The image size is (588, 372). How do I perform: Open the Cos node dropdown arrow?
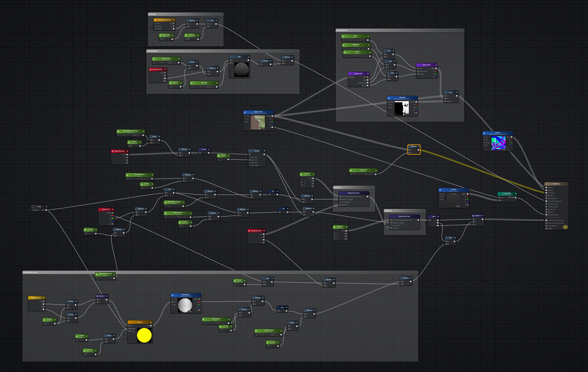click(287, 307)
